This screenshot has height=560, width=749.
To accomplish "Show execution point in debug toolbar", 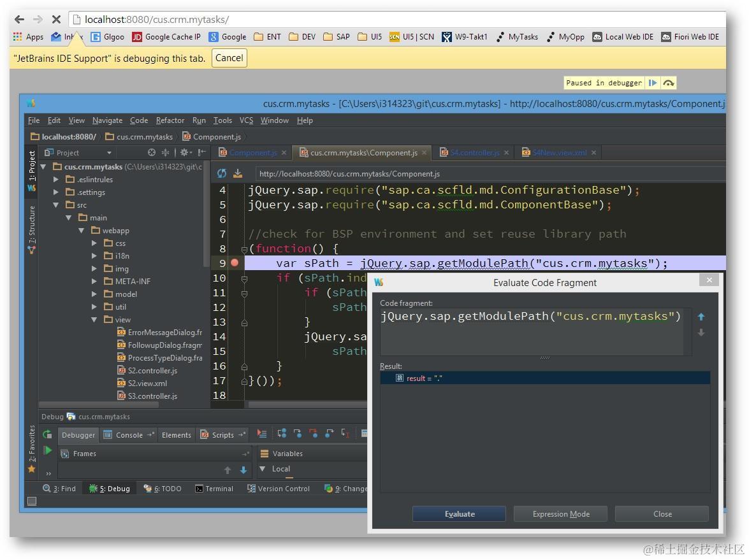I will pos(262,434).
